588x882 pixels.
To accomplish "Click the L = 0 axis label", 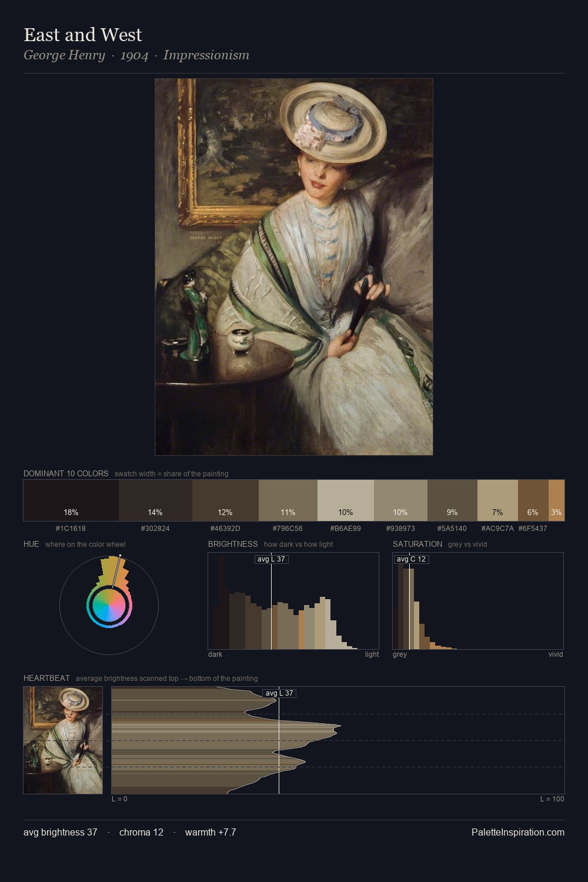I will [x=119, y=799].
